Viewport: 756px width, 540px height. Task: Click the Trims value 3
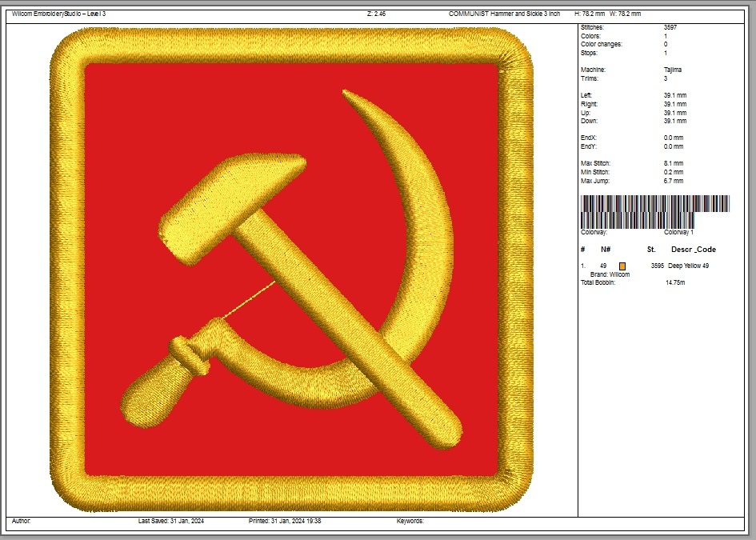(x=666, y=78)
